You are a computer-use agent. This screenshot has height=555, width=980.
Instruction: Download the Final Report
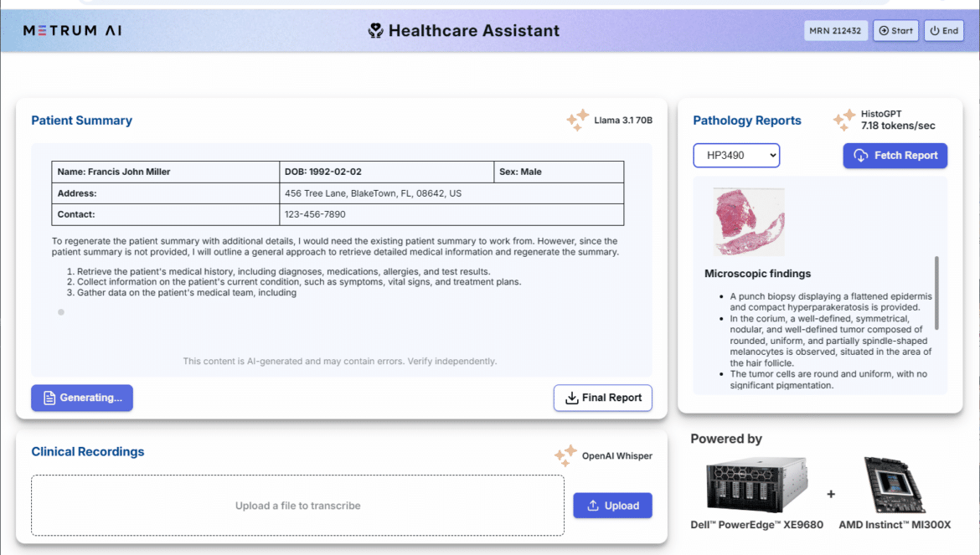pos(602,398)
